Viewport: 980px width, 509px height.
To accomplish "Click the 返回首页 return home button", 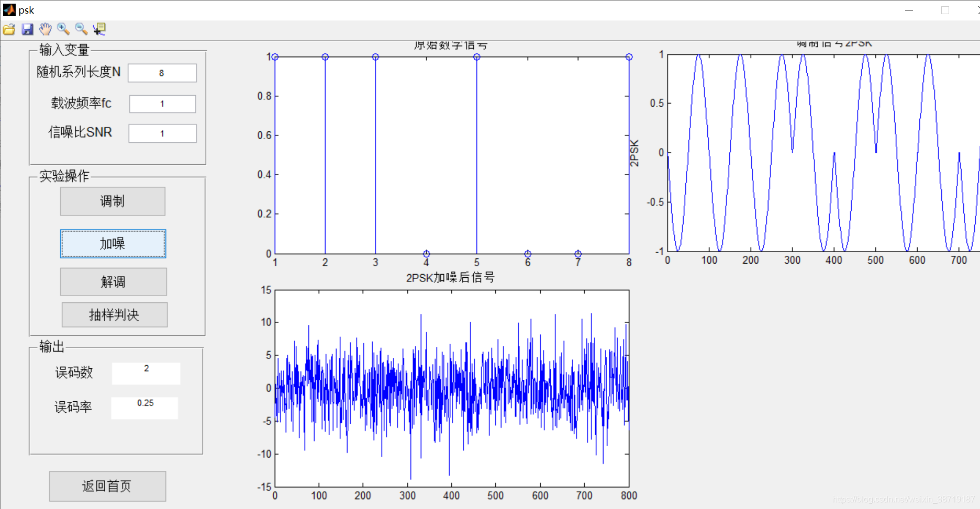I will tap(107, 486).
